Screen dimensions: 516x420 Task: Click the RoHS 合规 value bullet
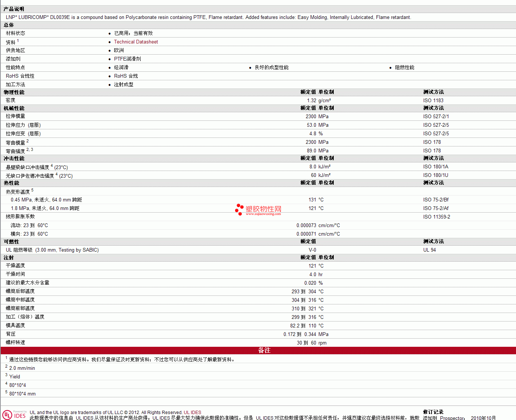pos(126,76)
